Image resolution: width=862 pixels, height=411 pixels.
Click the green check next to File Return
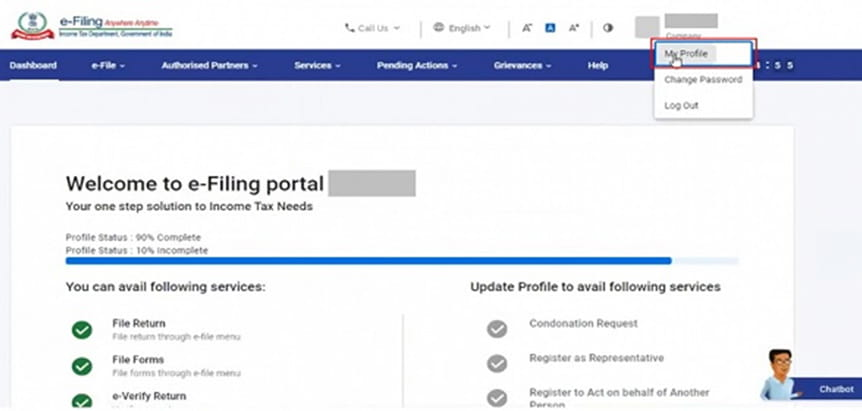82,330
